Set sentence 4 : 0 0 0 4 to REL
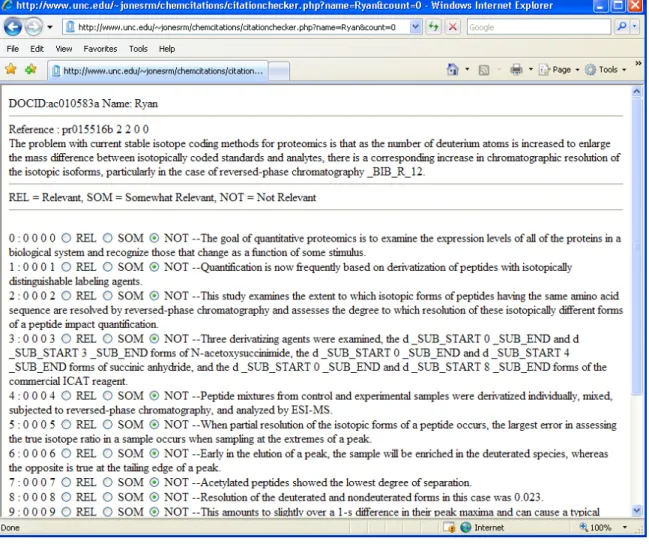Viewport: 649px width, 544px height. pos(66,396)
